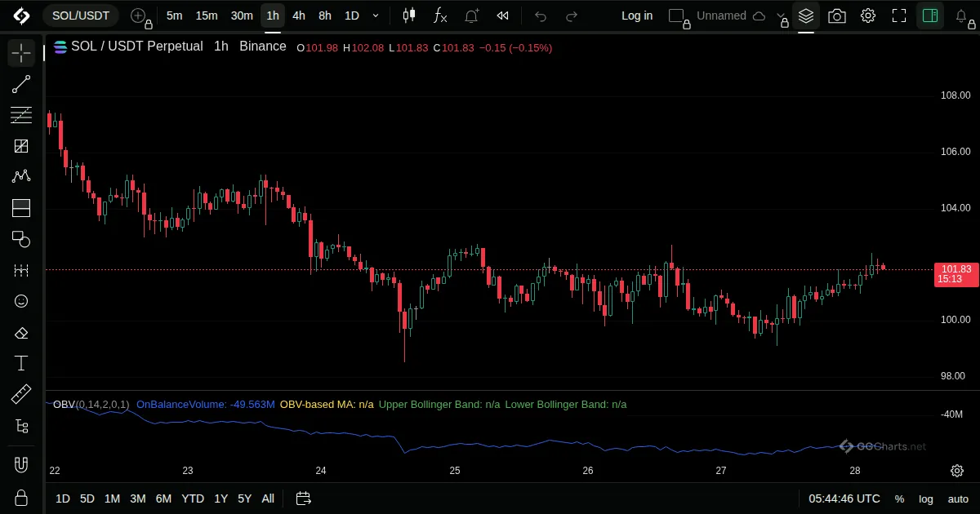Switch to the 1D timeframe in top bar
980x514 pixels.
point(351,16)
